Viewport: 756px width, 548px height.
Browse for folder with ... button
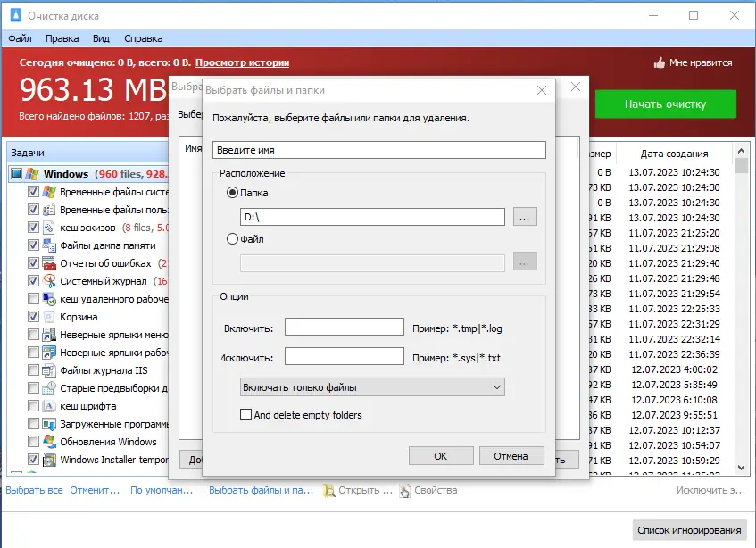click(x=525, y=217)
